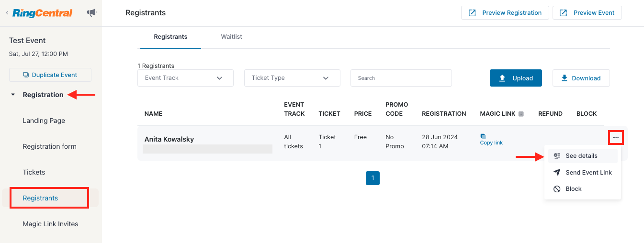Click the megaphone announcements icon
Screen dimensions: 644x243
[91, 13]
